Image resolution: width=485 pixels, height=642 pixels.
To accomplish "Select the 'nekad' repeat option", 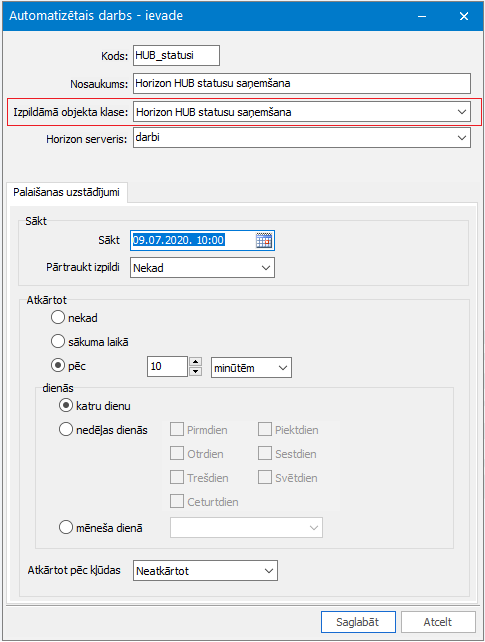I will [58, 317].
